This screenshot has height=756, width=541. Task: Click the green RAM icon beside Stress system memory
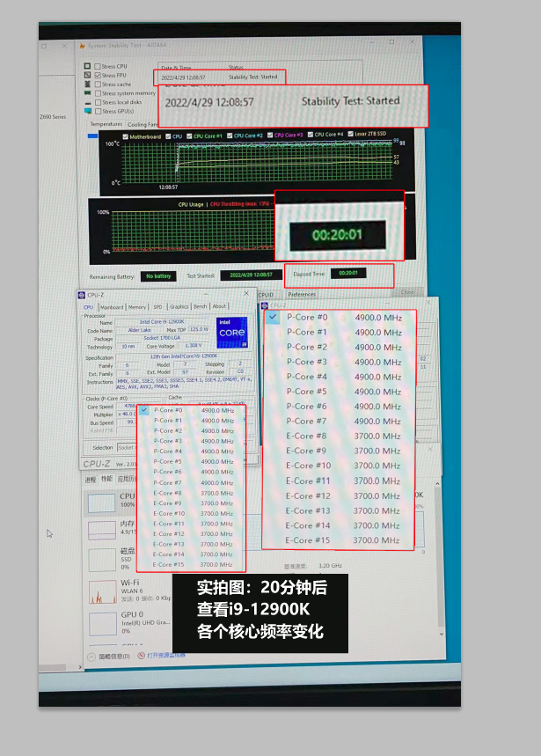point(87,93)
